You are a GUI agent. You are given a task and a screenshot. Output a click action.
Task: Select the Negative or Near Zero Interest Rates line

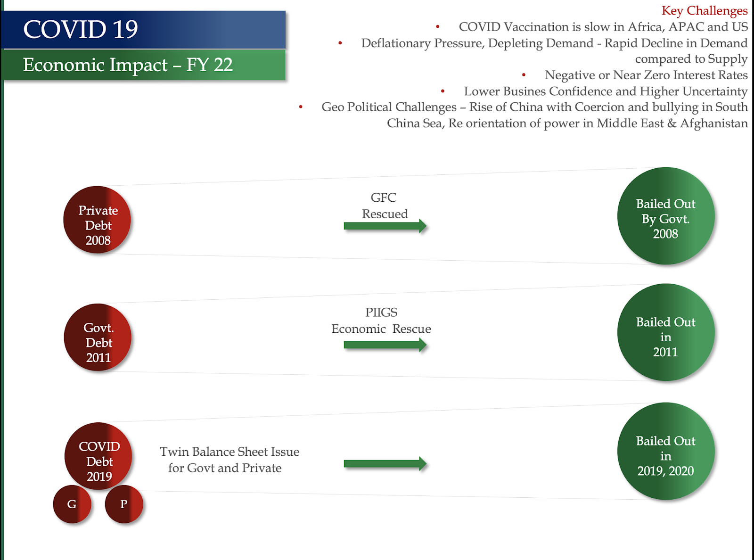click(646, 75)
